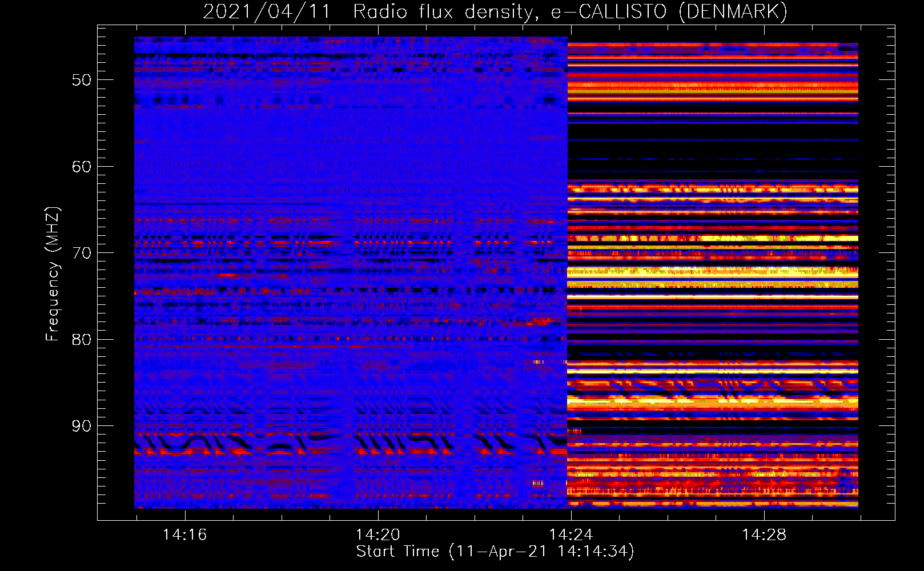Click the 14:16 time tick label
The image size is (924, 571).
click(x=184, y=535)
